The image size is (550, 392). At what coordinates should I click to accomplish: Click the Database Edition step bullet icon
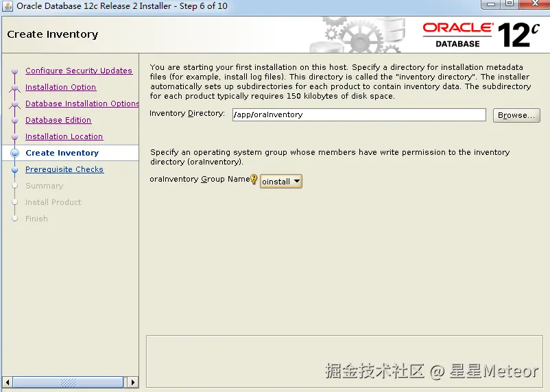click(x=14, y=120)
